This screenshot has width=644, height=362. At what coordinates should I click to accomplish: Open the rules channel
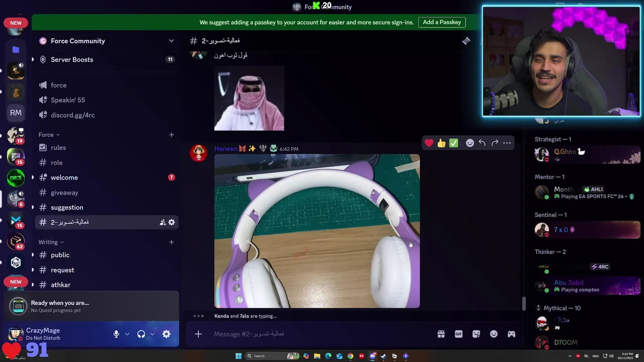tap(107, 147)
